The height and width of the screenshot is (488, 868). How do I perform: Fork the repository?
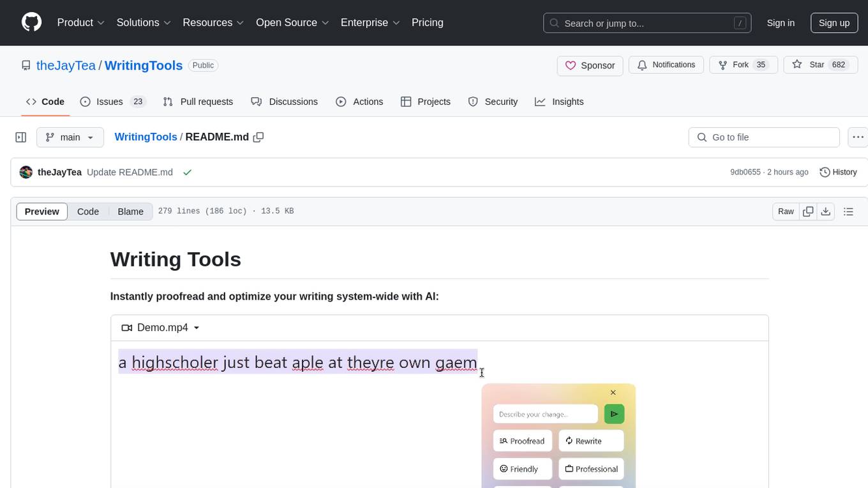click(x=744, y=65)
